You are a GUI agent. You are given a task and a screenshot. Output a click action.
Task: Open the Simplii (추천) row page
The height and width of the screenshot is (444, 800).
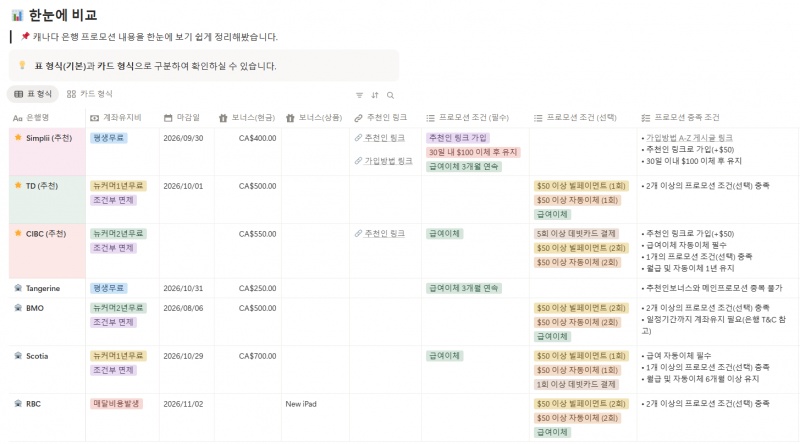49,138
